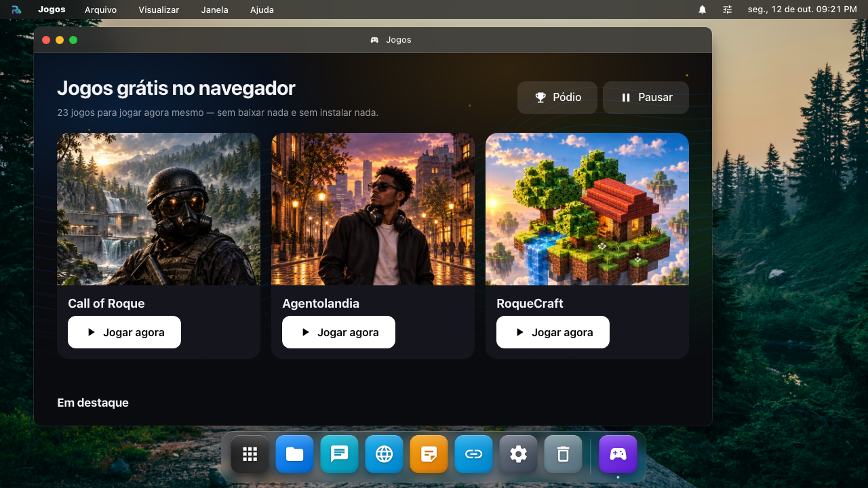Open the web browser globe icon
This screenshot has height=488, width=868.
pos(384,454)
